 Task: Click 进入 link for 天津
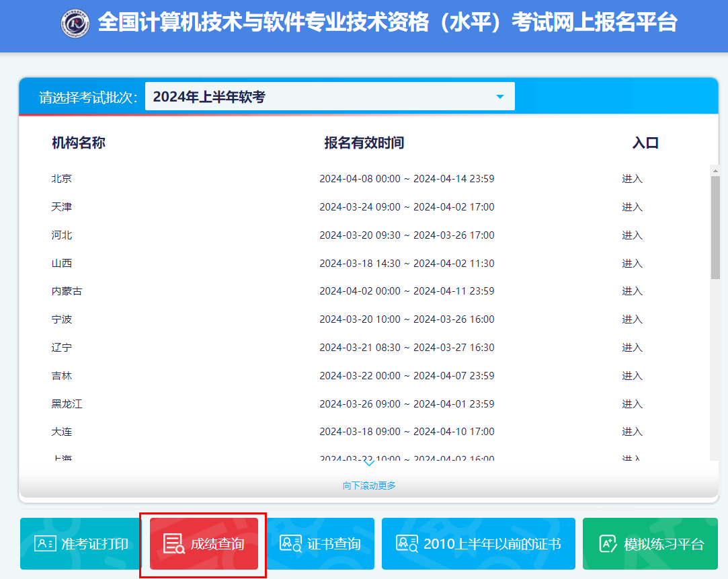[632, 207]
